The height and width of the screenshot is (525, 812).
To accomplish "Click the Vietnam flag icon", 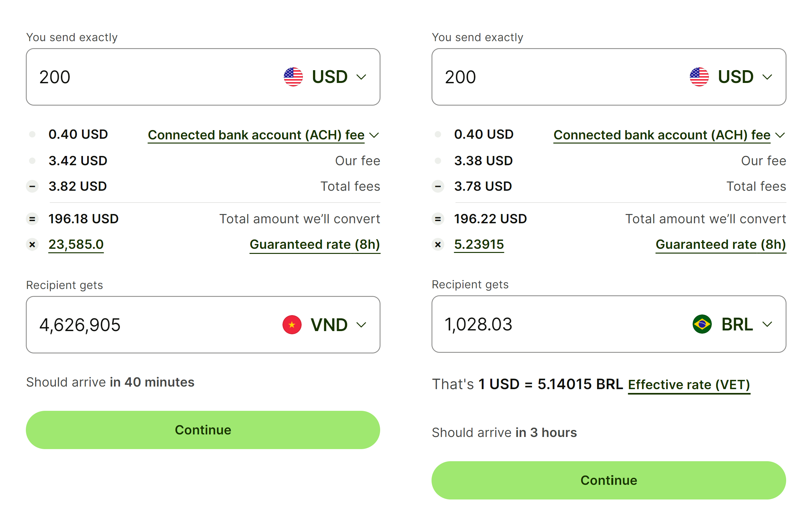I will (292, 325).
